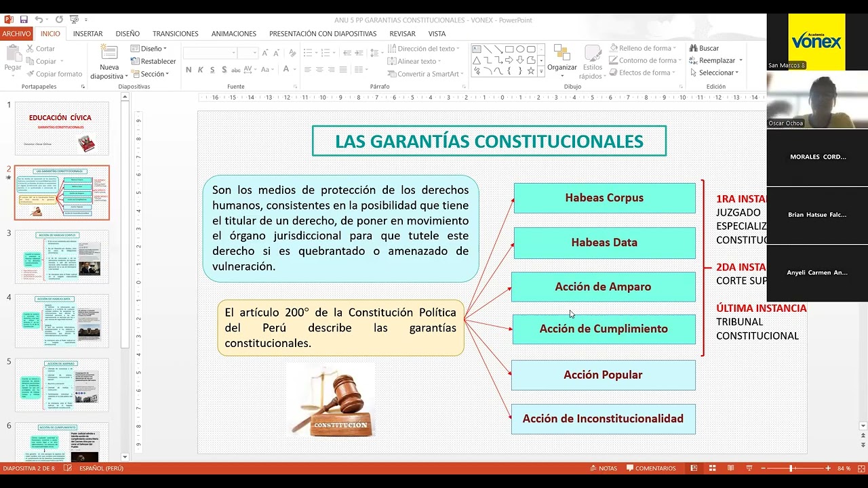This screenshot has width=868, height=488.
Task: Toggle bold (N) formatting
Action: click(x=189, y=70)
